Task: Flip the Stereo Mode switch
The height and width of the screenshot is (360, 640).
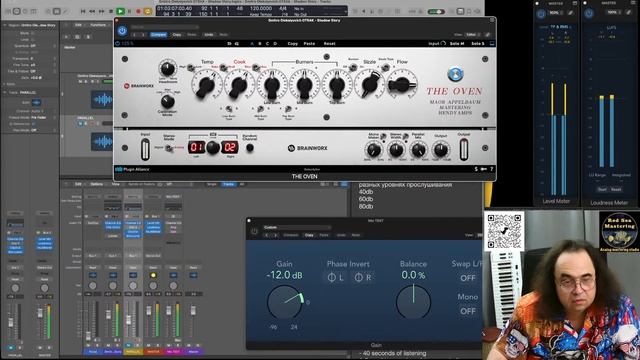Action: coord(169,148)
